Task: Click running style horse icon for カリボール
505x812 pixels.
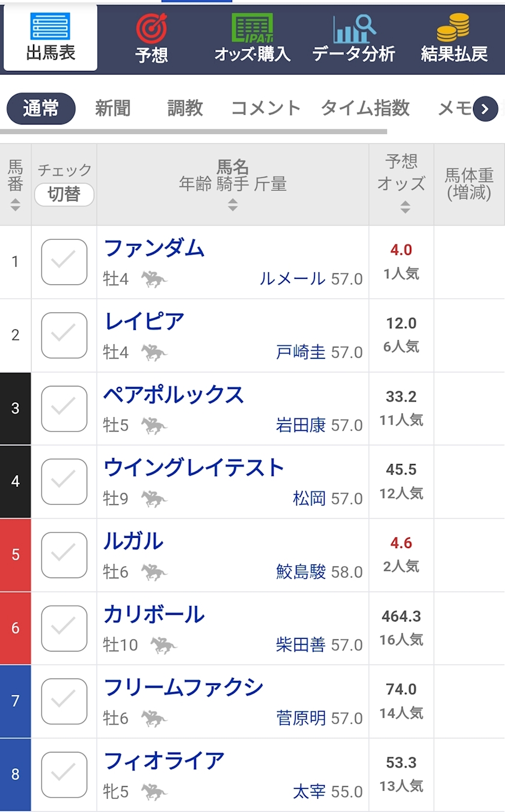Action: (163, 645)
